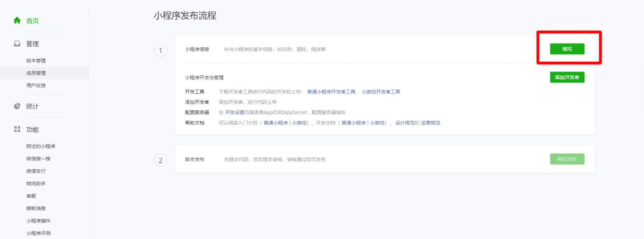
Task: Open the 普通小程序开发者工具 link
Action: pos(331,92)
